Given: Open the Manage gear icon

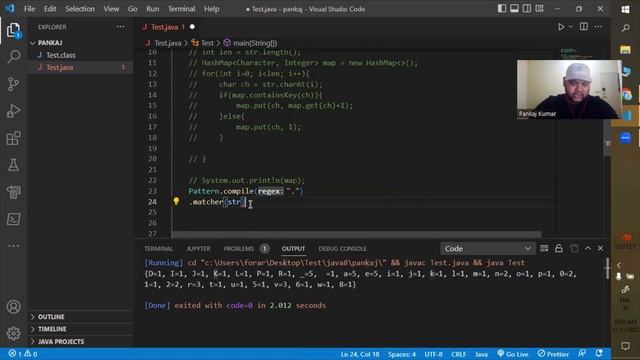Looking at the screenshot, I should (13, 333).
